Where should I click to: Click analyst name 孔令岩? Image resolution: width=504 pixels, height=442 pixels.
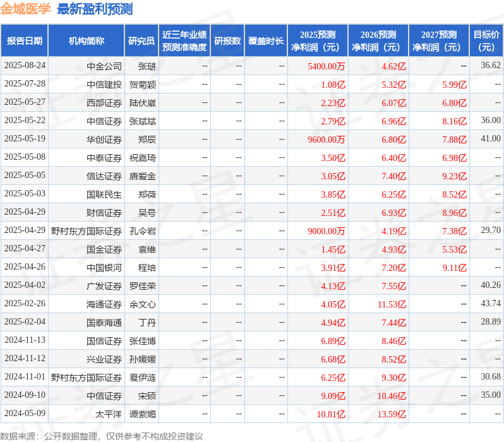[142, 231]
